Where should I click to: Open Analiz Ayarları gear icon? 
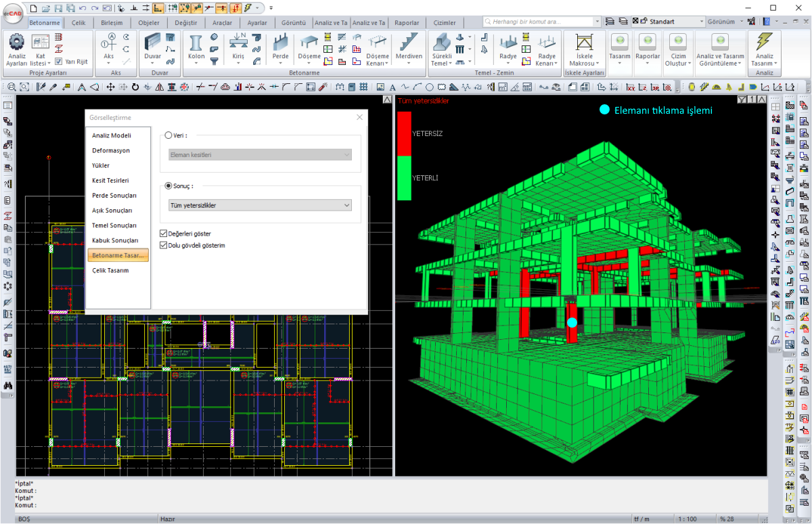(17, 42)
